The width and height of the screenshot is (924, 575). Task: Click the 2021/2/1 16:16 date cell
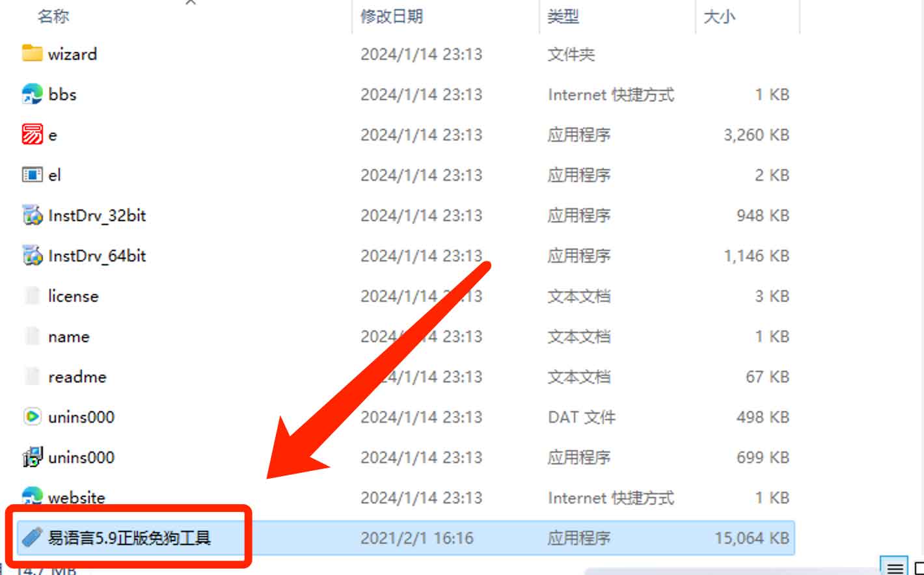417,538
